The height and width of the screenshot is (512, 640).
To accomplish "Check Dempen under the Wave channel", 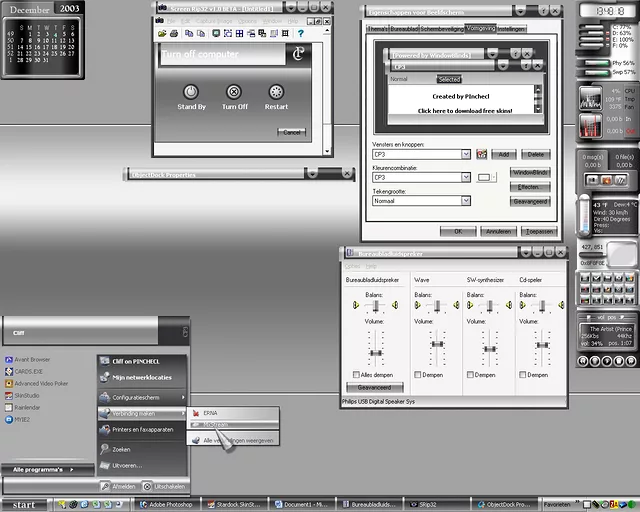I will click(417, 375).
